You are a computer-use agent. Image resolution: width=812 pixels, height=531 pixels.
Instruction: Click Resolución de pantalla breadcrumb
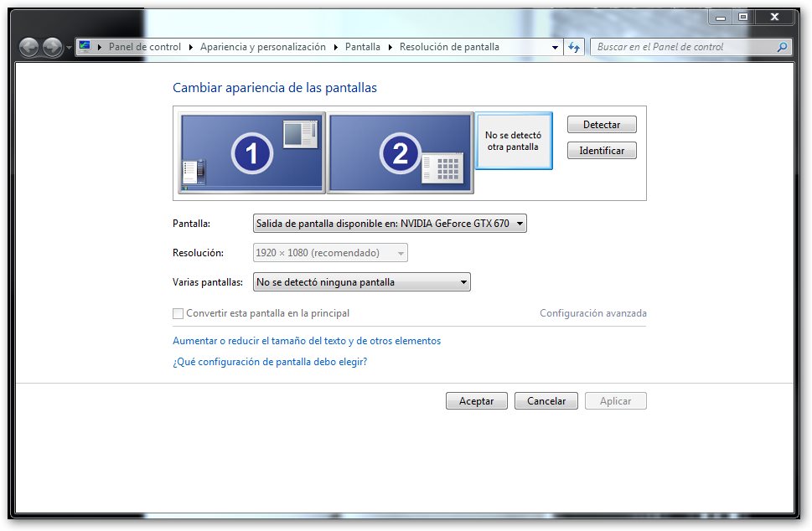[449, 47]
